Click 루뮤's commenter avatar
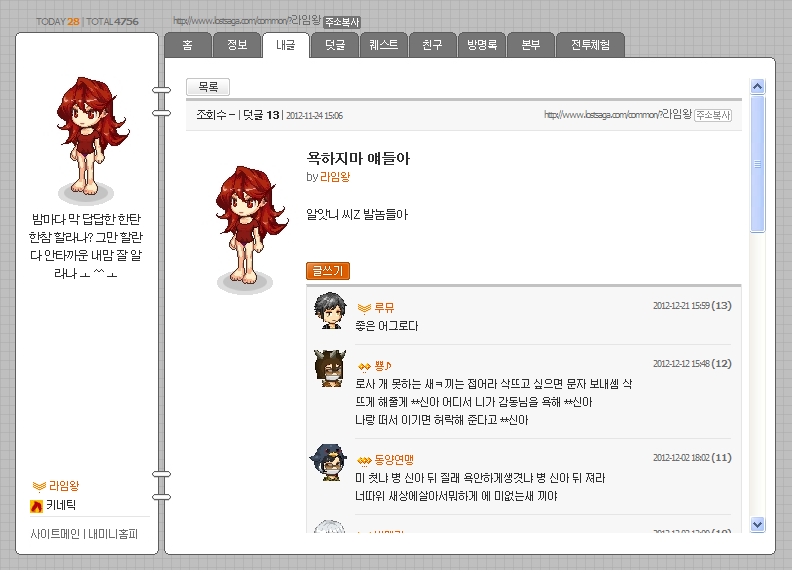Image resolution: width=792 pixels, height=583 pixels. click(x=330, y=311)
